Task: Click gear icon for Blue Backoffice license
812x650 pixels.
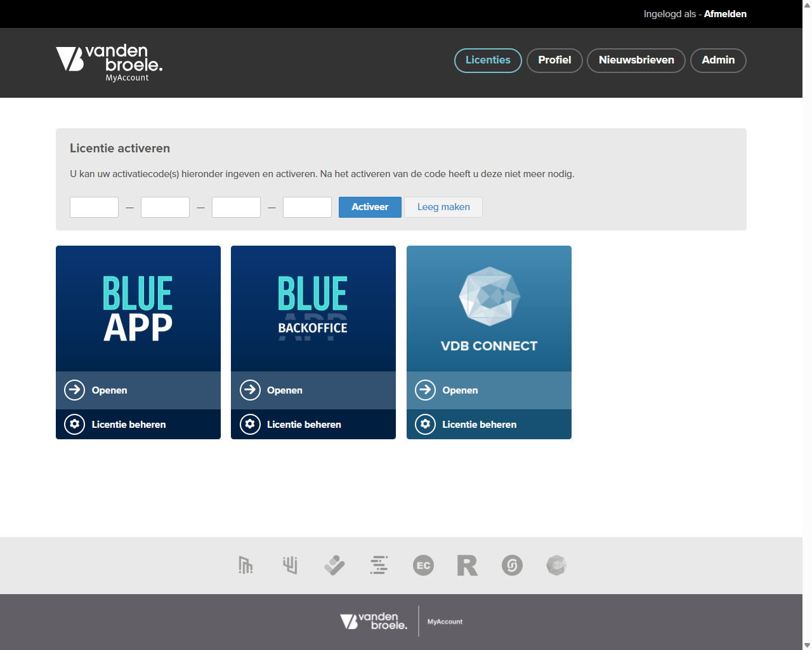Action: (x=250, y=424)
